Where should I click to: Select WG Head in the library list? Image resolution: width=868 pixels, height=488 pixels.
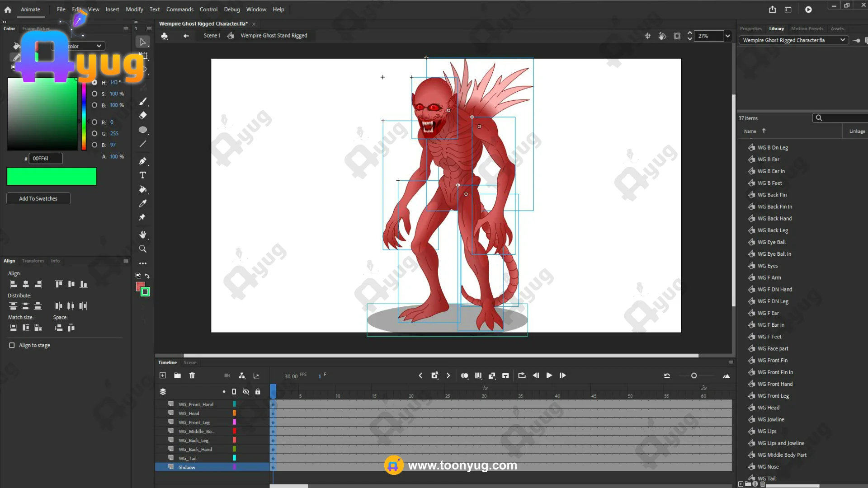tap(768, 408)
